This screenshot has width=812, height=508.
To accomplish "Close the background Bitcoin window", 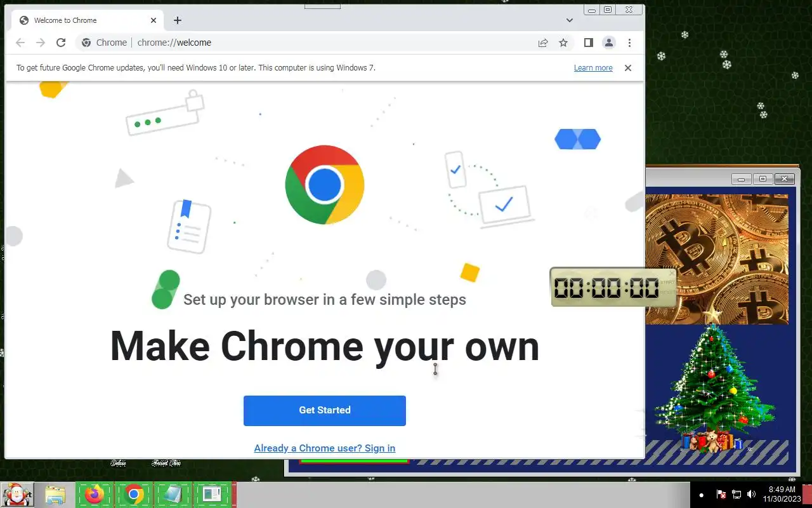I will (785, 179).
